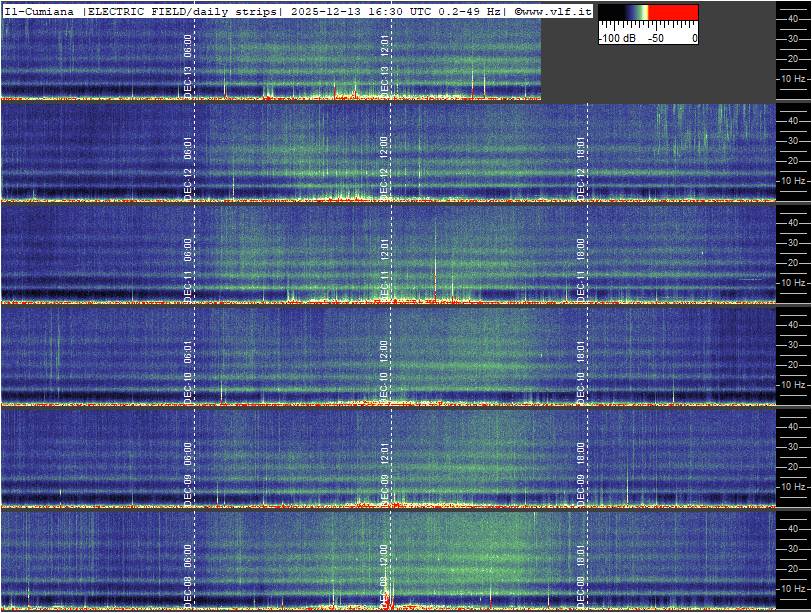Select the DEC 12 18:01 time marker
Viewport: 812px width, 613px height.
coord(581,165)
